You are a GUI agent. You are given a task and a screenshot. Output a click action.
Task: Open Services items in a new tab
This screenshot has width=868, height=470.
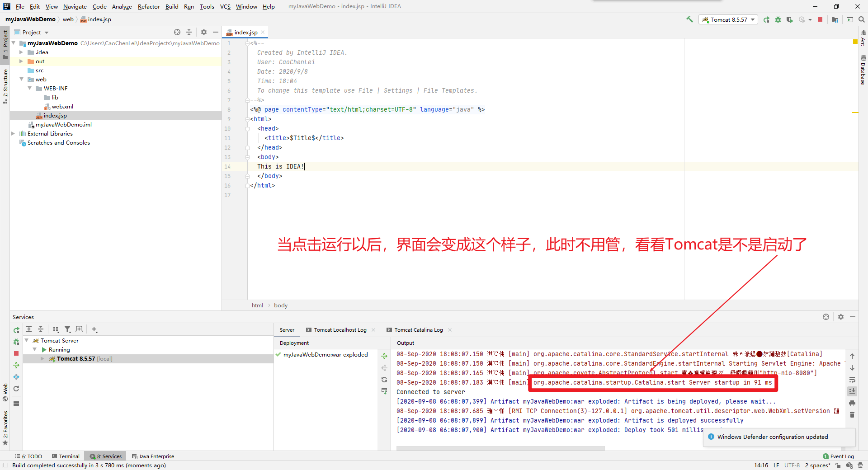pos(80,329)
